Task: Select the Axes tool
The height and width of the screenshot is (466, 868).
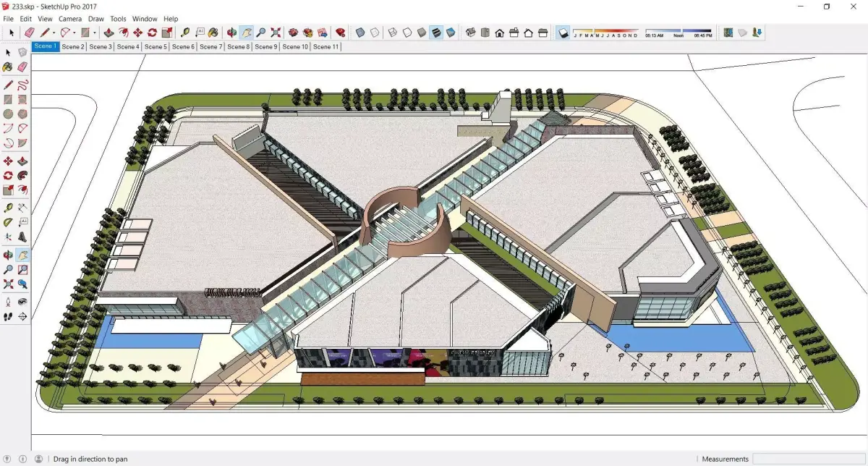Action: [8, 237]
